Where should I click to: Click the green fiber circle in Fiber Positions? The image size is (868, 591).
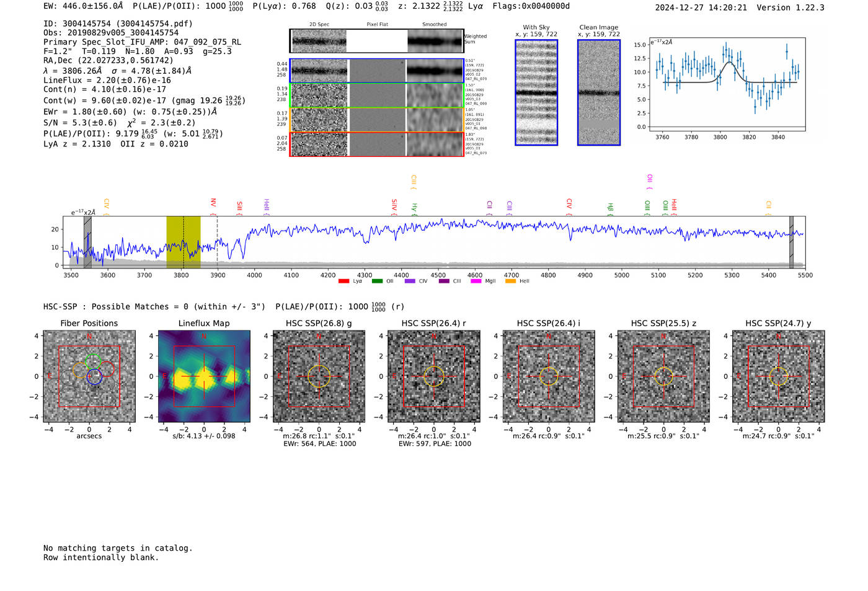click(x=93, y=361)
